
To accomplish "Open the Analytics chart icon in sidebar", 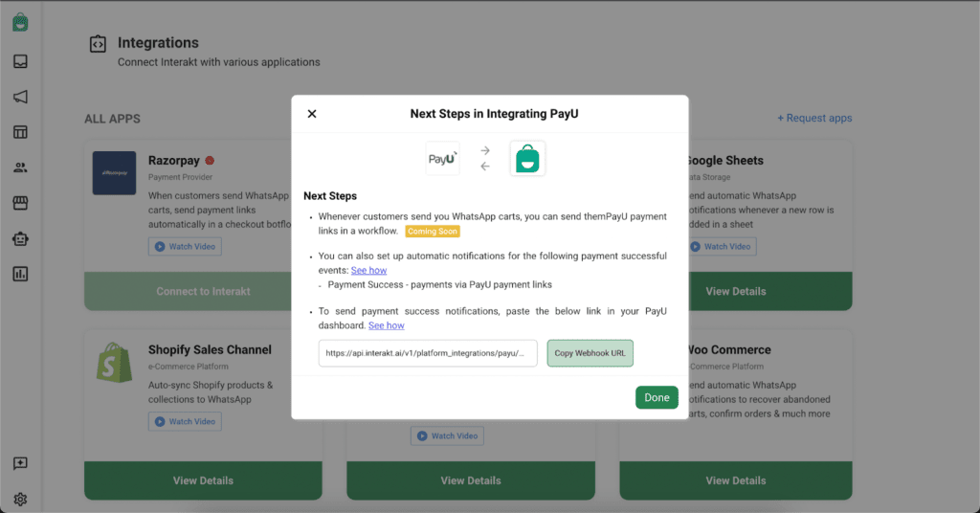I will (20, 274).
